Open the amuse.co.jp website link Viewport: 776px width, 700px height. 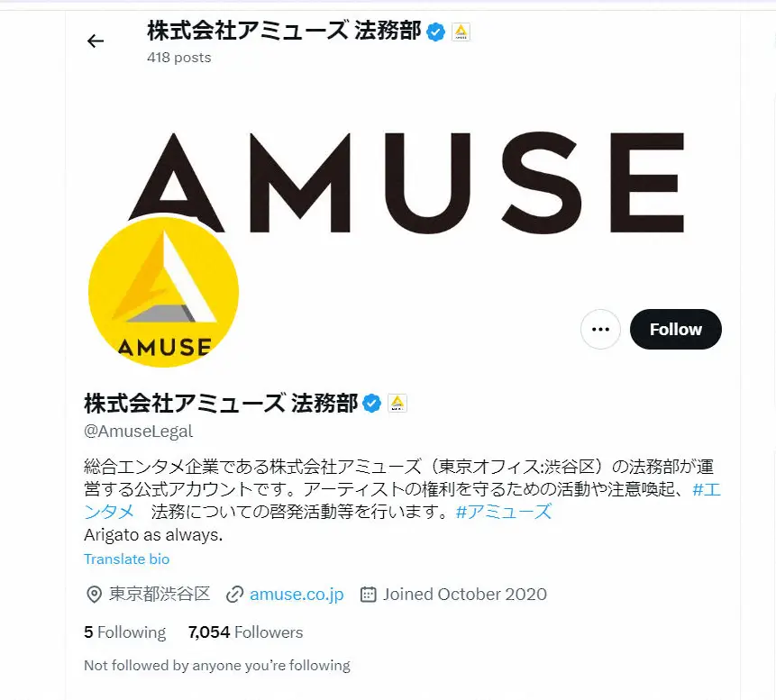point(297,594)
